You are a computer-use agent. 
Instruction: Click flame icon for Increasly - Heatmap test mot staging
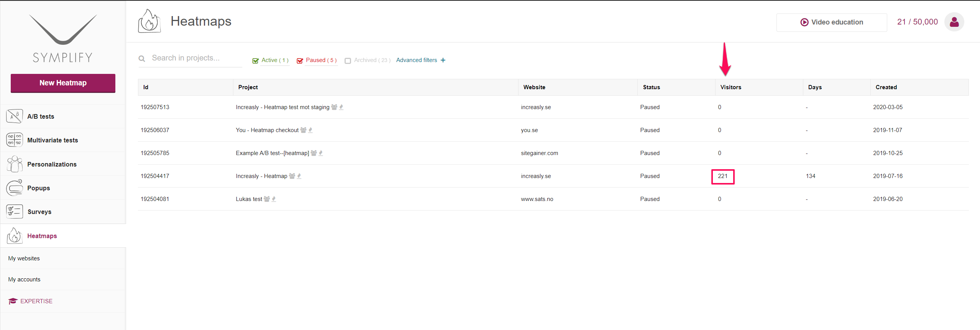[341, 107]
